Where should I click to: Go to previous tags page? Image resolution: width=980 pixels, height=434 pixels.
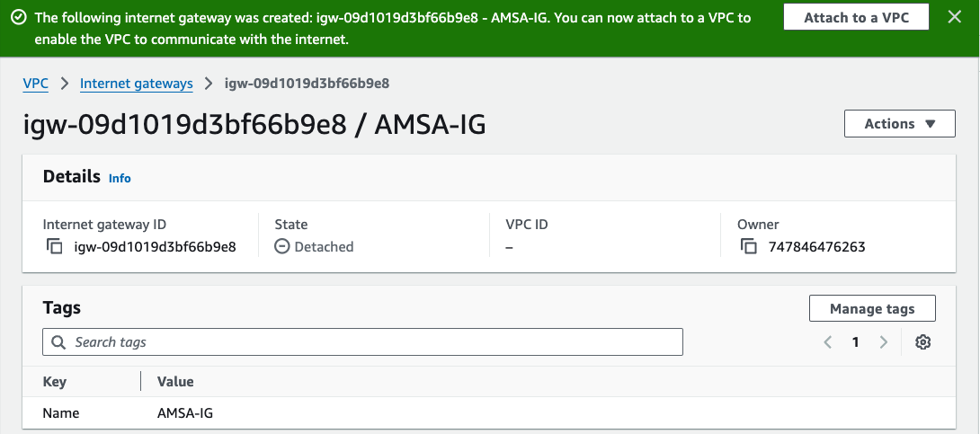[x=828, y=342]
